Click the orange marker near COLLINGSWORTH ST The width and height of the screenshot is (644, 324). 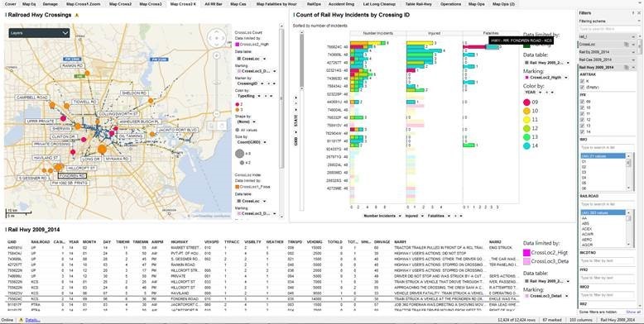[x=98, y=121]
